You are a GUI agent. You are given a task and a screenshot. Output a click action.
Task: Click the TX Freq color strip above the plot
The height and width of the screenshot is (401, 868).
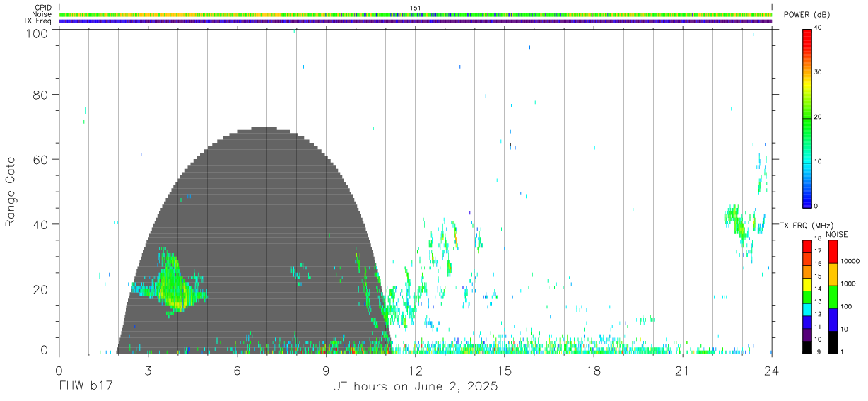coord(416,21)
